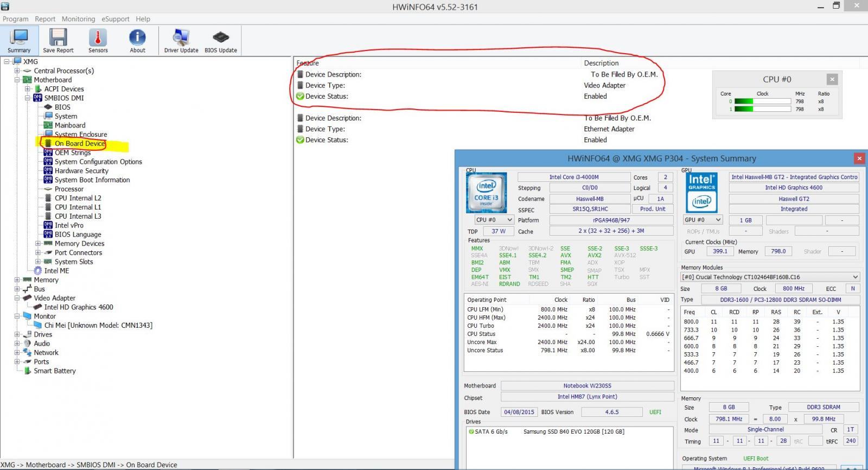Open the Crucial memory module dropdown
Image resolution: width=868 pixels, height=470 pixels.
point(770,277)
